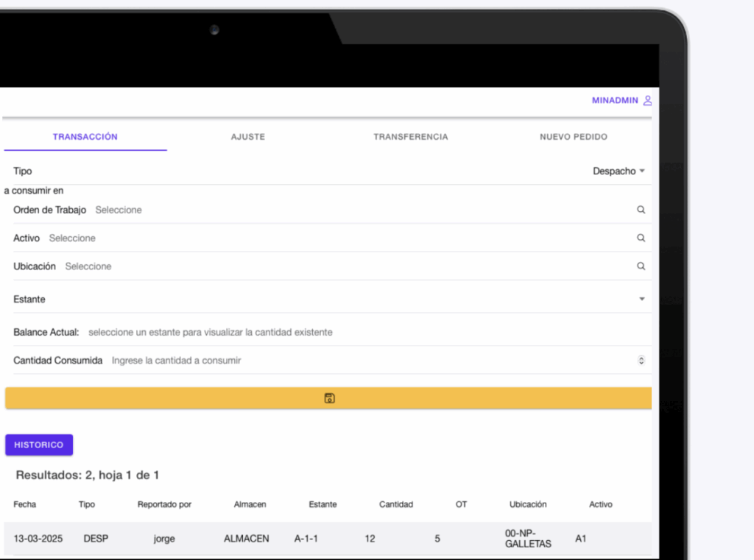
Task: Click the Cantidad column header
Action: click(395, 504)
